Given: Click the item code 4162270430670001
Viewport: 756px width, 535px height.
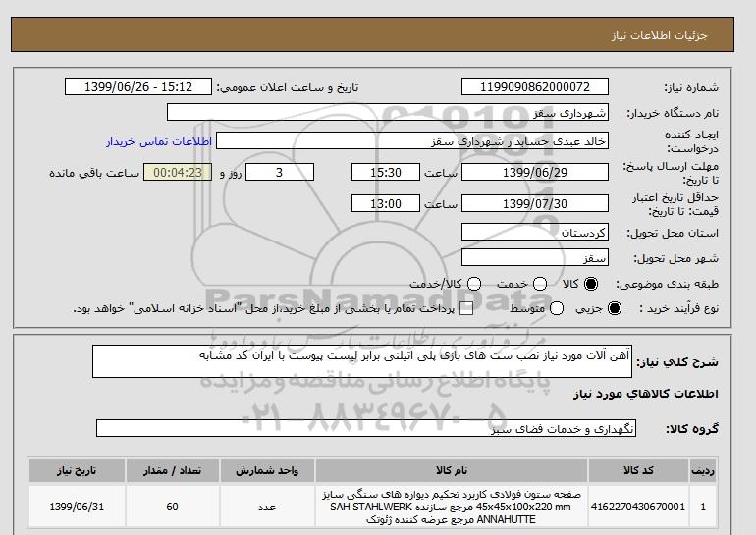Looking at the screenshot, I should click(638, 507).
